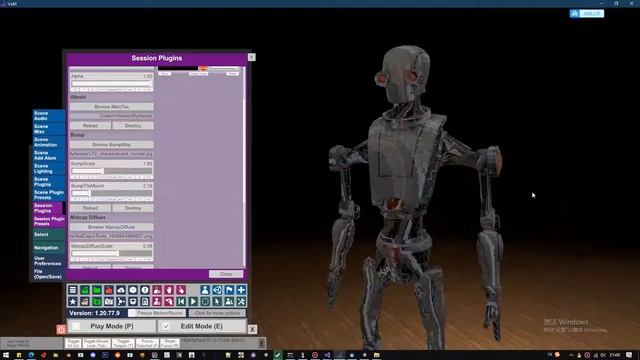
Task: Open the Scene Add Atom tab
Action: tap(49, 155)
